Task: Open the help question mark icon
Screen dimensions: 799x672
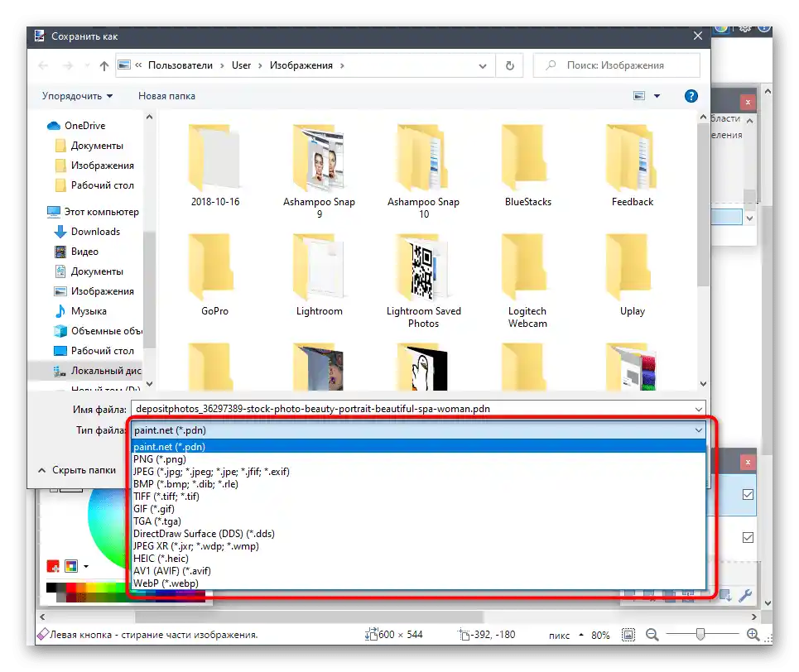Action: [691, 96]
